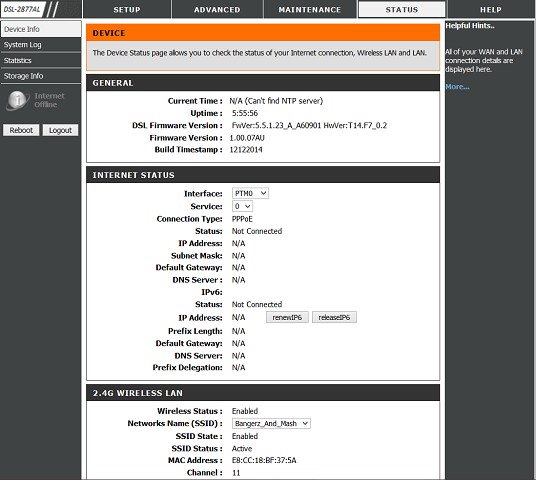Select the Status tab
Image resolution: width=536 pixels, height=480 pixels.
pyautogui.click(x=402, y=10)
